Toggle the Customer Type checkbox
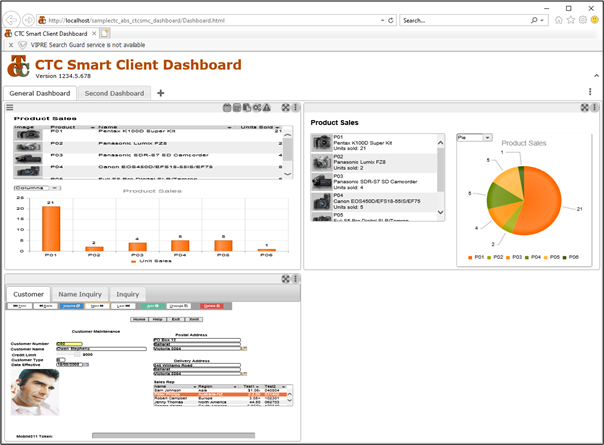604x445 pixels. click(59, 359)
